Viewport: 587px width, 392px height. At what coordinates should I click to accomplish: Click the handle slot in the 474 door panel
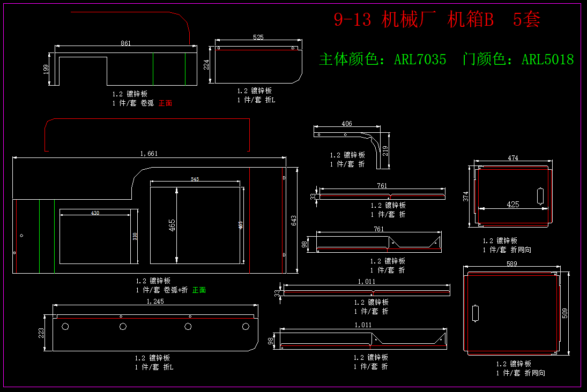click(540, 195)
